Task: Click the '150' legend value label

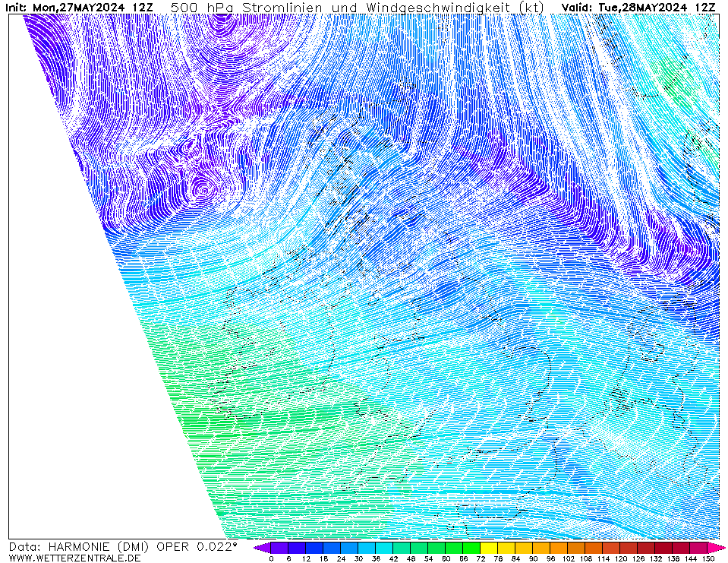Action: 708,558
